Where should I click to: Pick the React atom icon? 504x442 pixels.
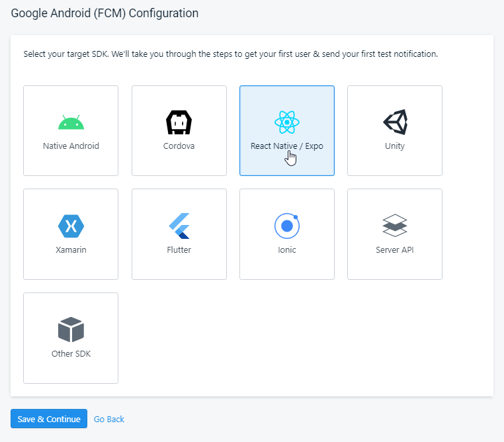coord(287,122)
